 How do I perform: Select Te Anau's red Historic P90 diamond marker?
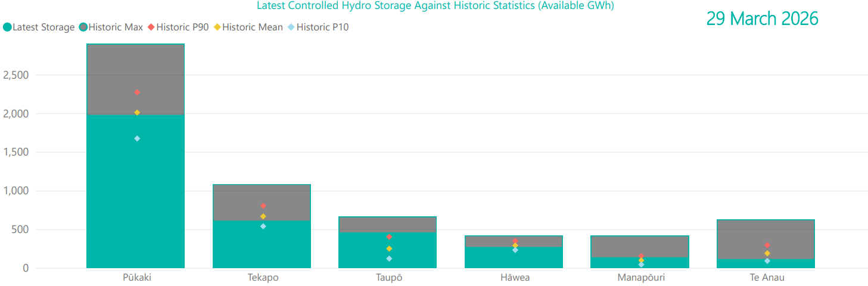pyautogui.click(x=767, y=245)
